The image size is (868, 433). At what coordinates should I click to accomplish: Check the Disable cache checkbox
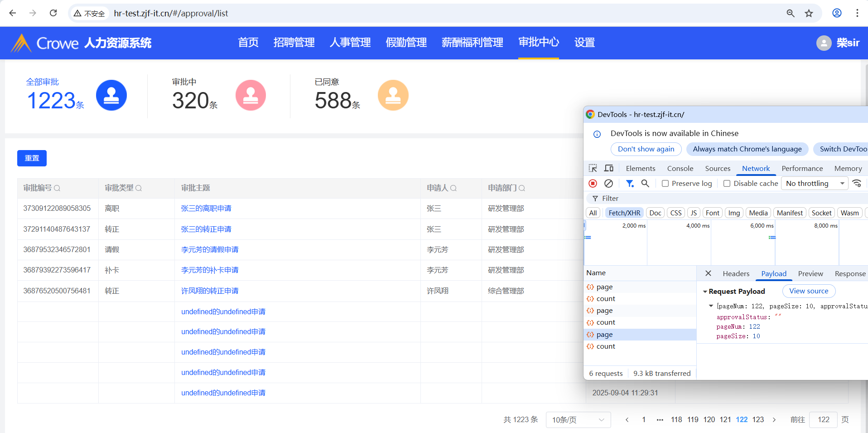point(727,183)
